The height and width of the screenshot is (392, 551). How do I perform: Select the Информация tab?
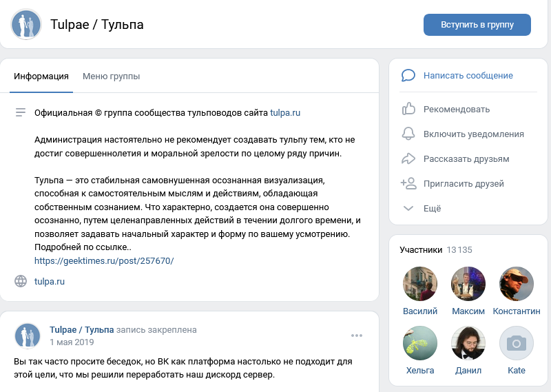click(41, 76)
